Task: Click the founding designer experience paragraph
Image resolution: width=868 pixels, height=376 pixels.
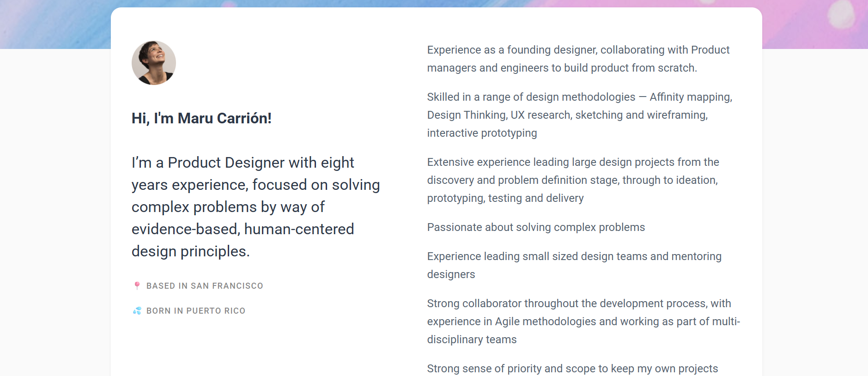Action: [578, 59]
